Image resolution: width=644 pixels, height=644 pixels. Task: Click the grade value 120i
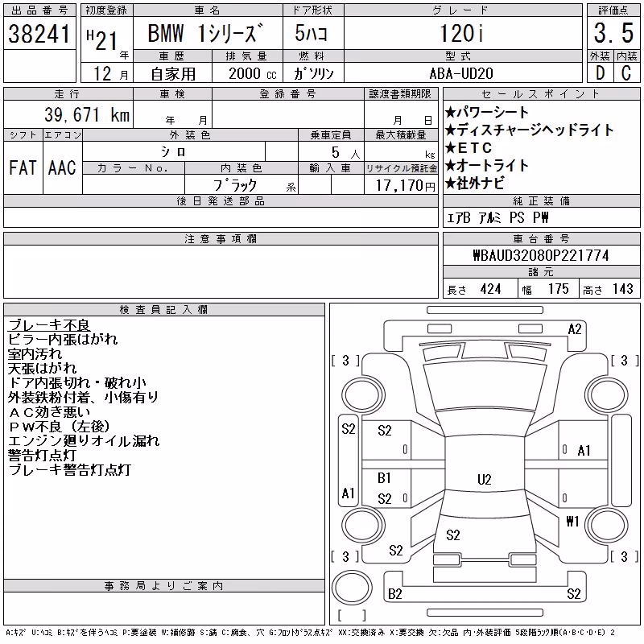[461, 33]
